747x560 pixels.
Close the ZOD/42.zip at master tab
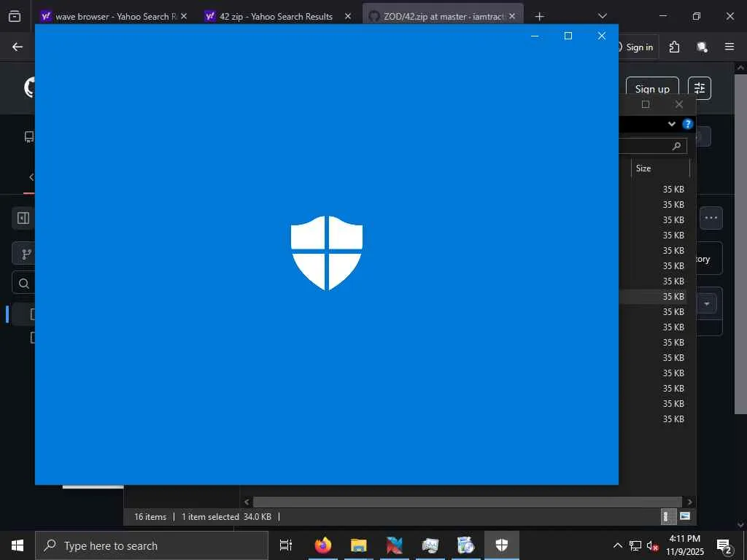(x=512, y=16)
